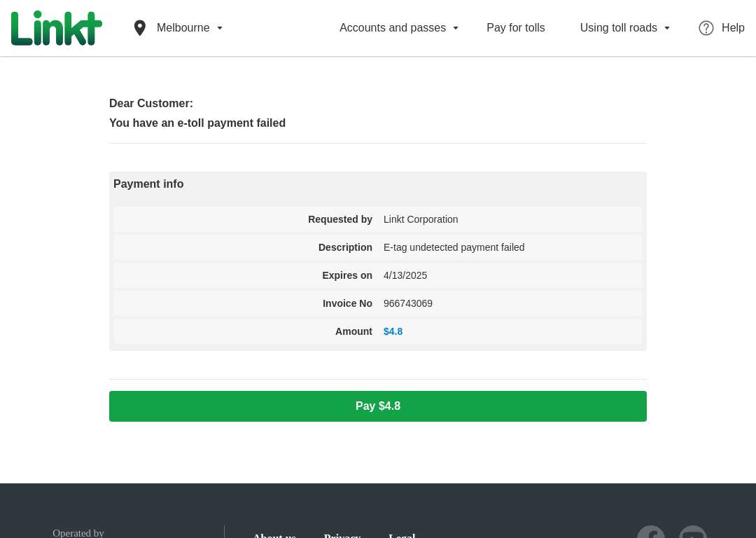This screenshot has height=538, width=756.
Task: Click the invoice number 966743069
Action: tap(408, 303)
